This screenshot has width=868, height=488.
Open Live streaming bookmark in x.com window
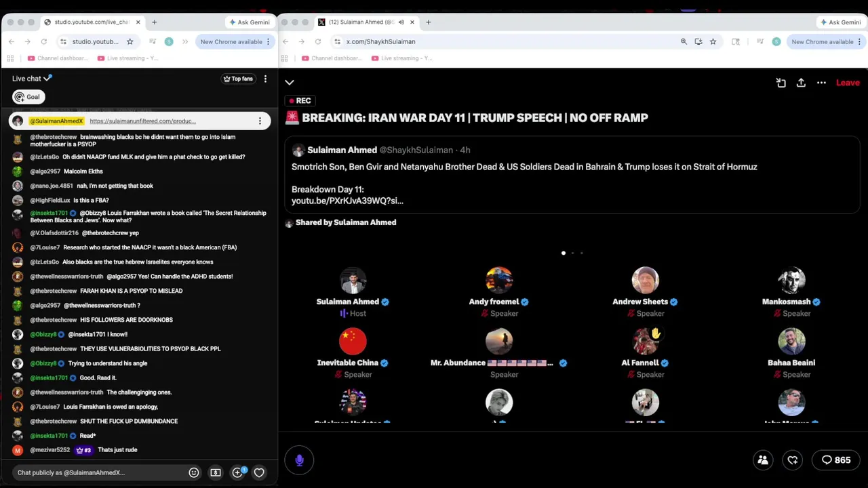tap(401, 58)
